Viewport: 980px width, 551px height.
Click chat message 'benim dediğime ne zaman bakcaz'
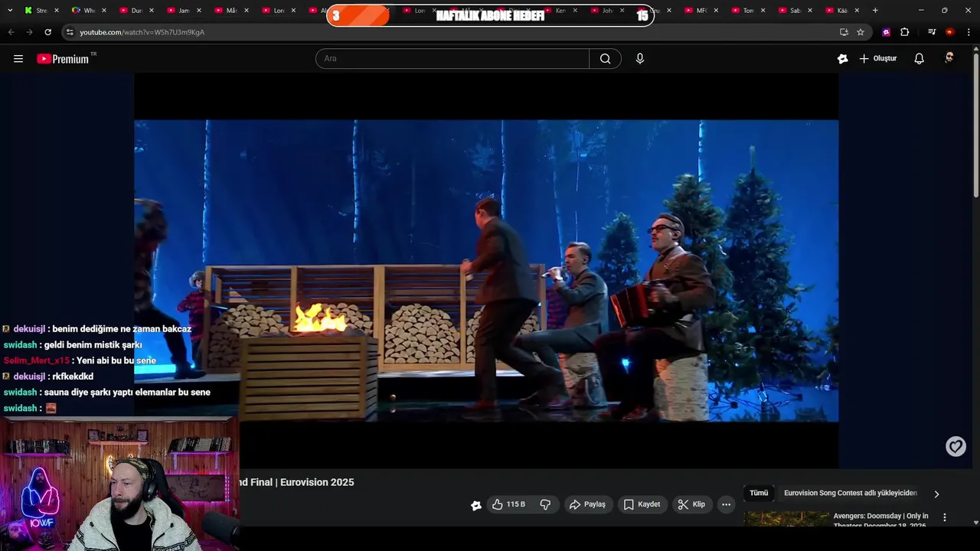tap(122, 329)
